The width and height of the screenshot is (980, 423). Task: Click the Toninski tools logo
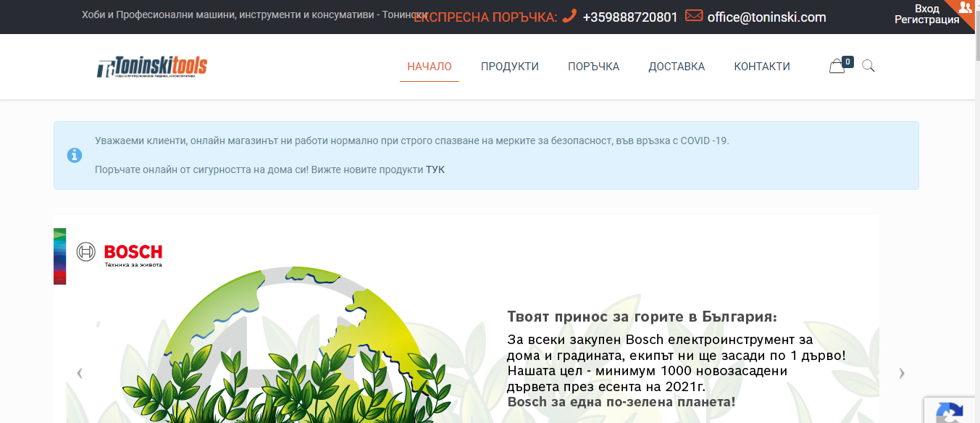(x=152, y=67)
